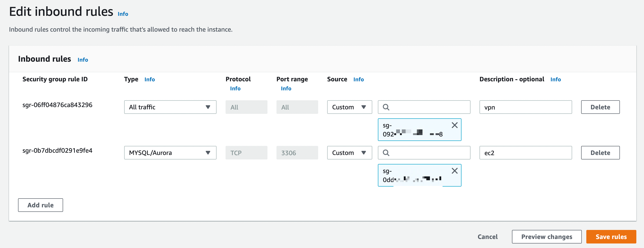The width and height of the screenshot is (644, 248).
Task: Click the Add rule button
Action: 41,205
